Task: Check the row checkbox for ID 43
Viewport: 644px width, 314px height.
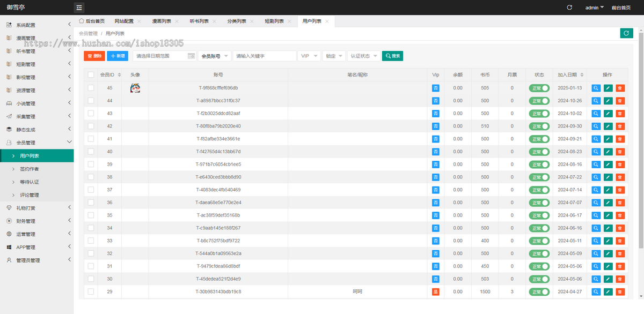Action: tap(91, 114)
